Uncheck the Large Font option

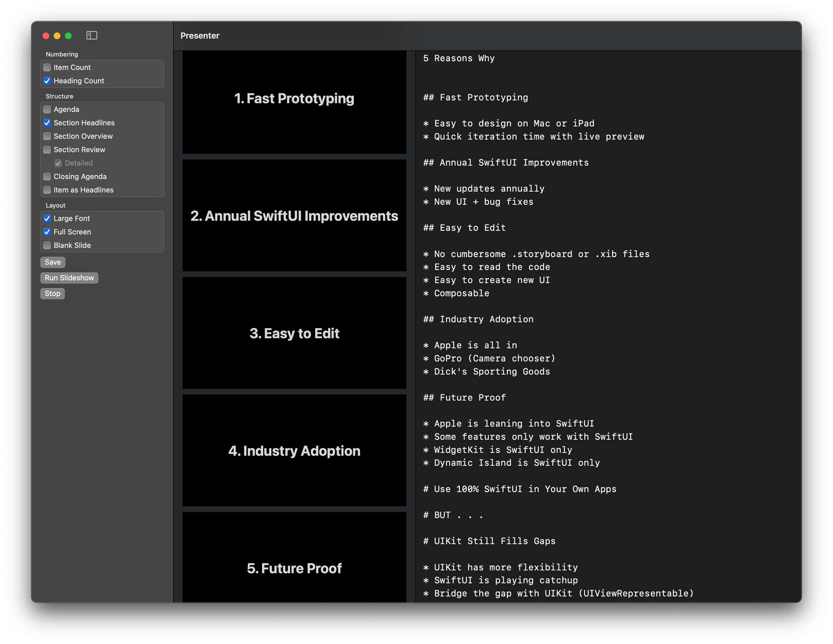[47, 219]
